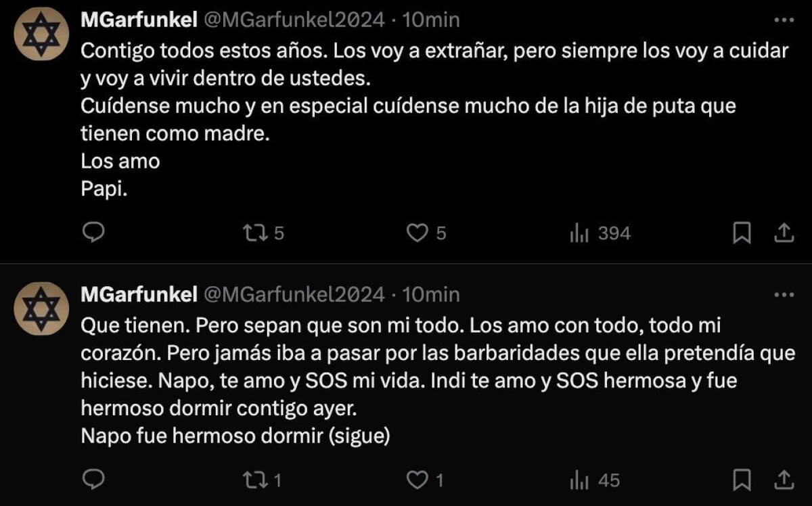Like the first tweet with the heart button

pos(418,232)
